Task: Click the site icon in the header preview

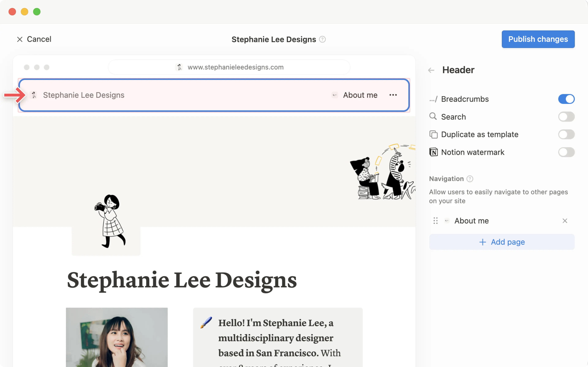Action: pos(34,95)
